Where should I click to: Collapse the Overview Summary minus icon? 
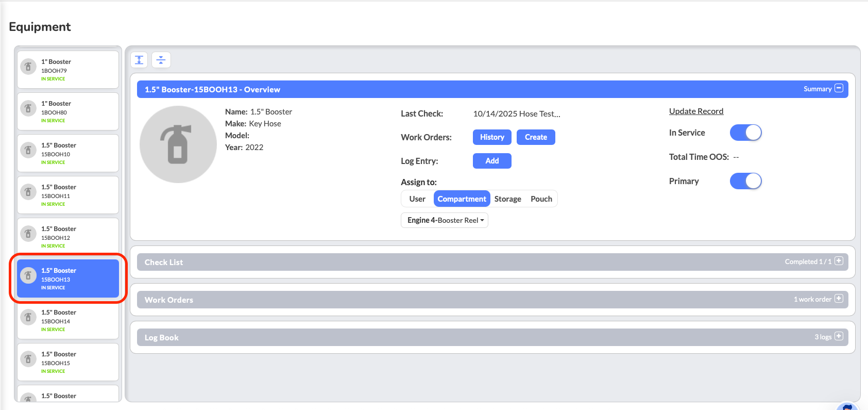(x=839, y=88)
